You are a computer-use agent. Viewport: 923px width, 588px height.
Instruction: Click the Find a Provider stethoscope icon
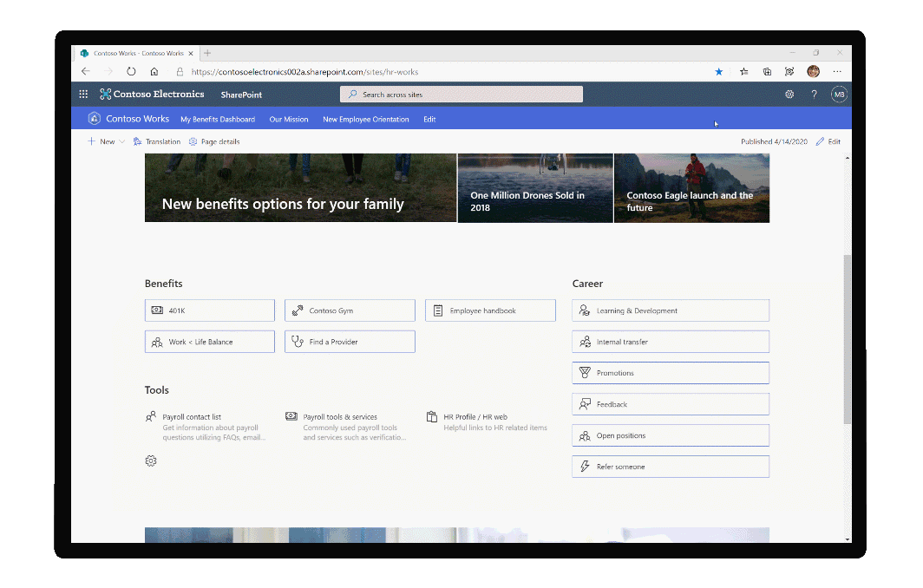click(x=298, y=341)
